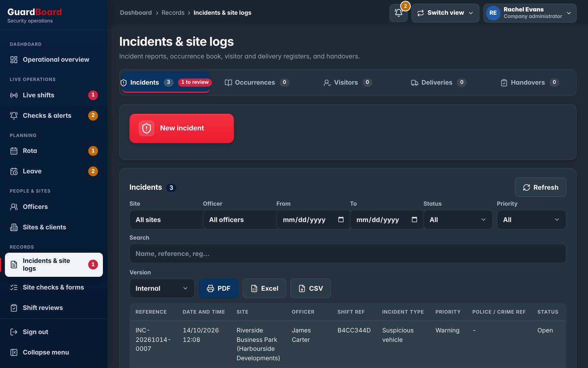
Task: Open the From date calendar picker
Action: (341, 220)
